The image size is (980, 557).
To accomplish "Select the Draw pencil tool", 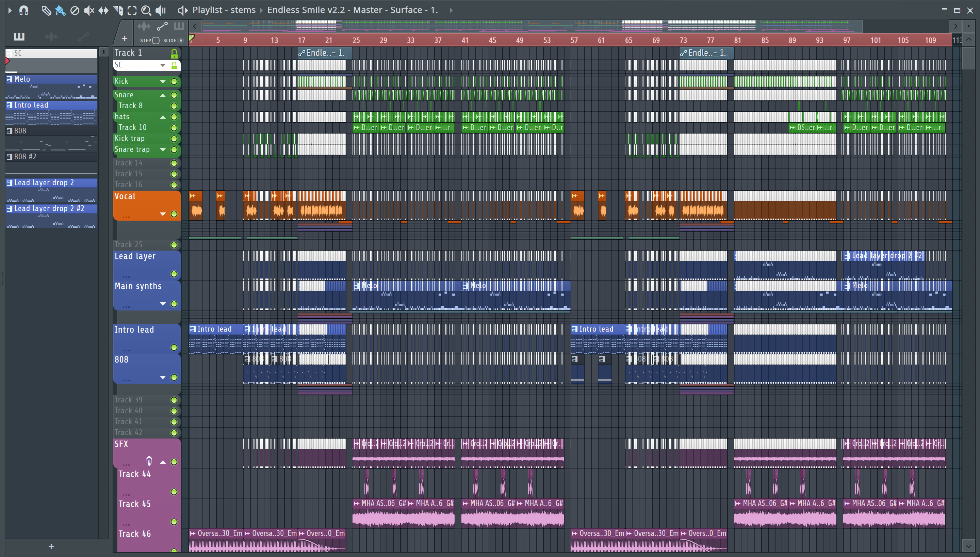I will (46, 10).
